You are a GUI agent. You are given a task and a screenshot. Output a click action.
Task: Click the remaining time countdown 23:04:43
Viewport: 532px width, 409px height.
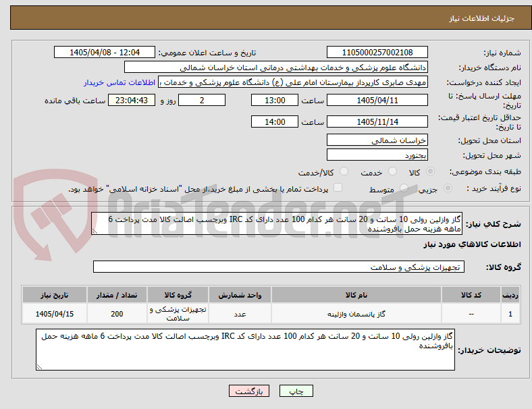coord(132,100)
